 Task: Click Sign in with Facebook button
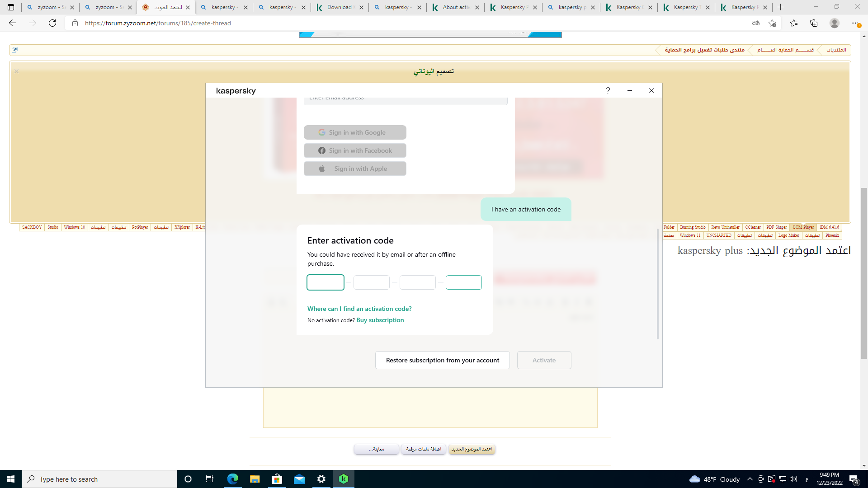355,150
